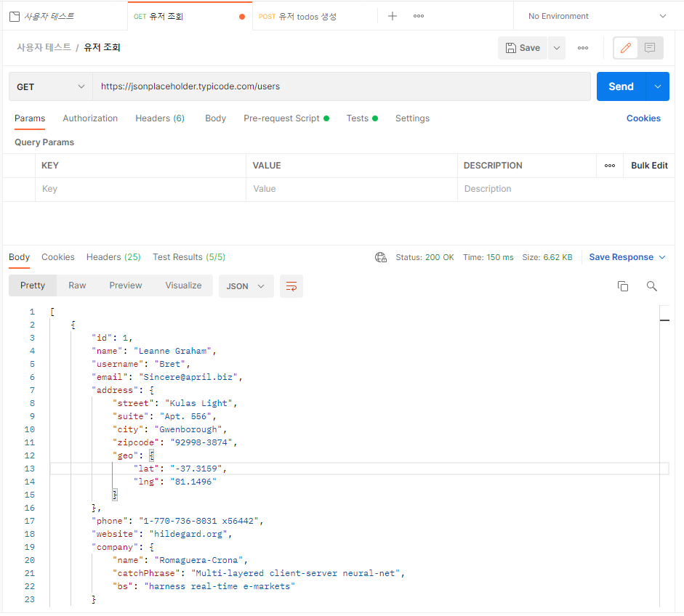Select the Params tab
The height and width of the screenshot is (616, 684).
(x=30, y=118)
